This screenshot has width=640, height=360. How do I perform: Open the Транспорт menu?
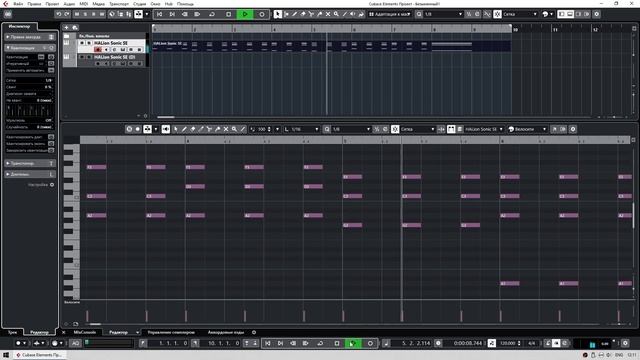coord(119,4)
